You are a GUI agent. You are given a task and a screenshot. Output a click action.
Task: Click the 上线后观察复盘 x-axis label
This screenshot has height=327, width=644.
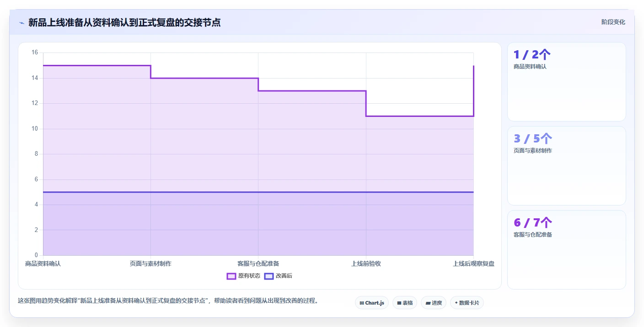click(x=473, y=264)
